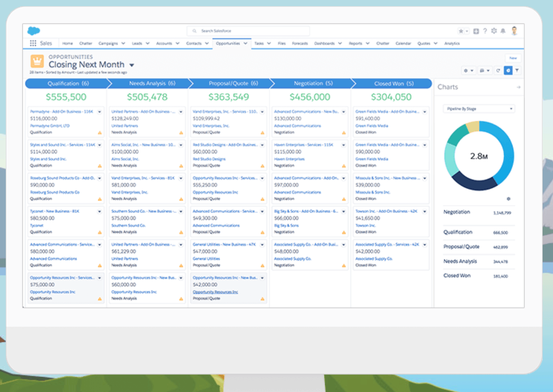Open the Dashboards tab
Image resolution: width=553 pixels, height=392 pixels.
324,44
